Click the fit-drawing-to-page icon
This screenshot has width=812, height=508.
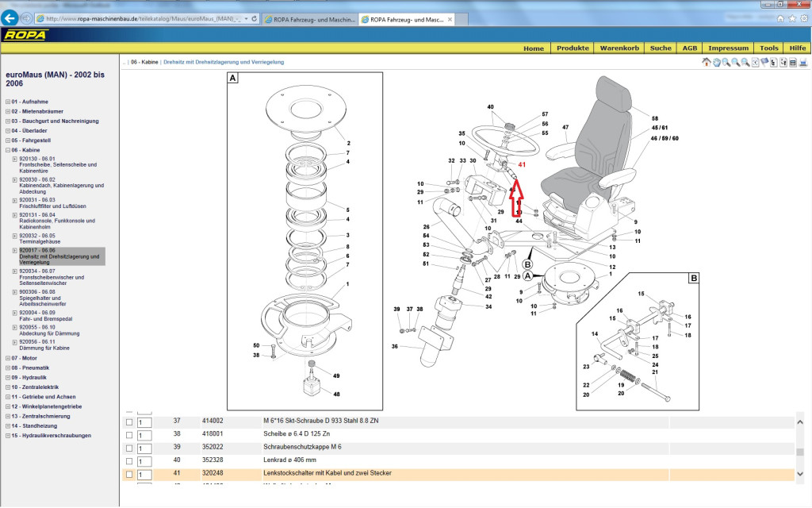point(756,63)
